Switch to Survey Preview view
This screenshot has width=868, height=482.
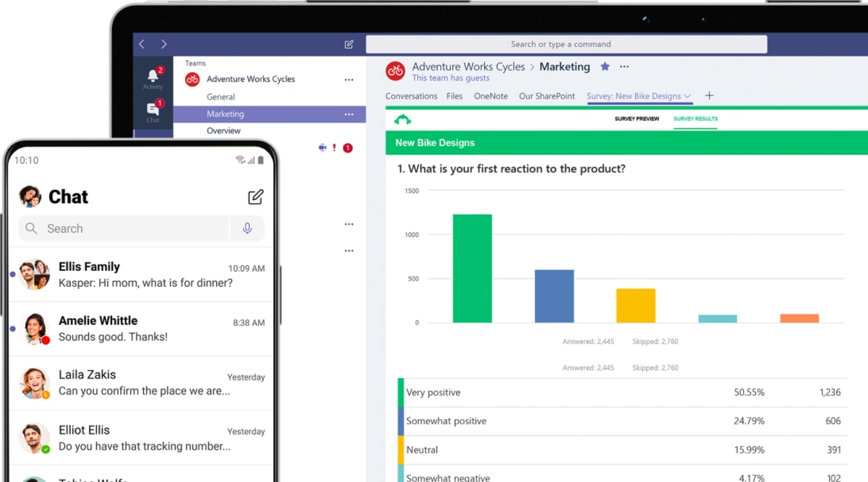(x=637, y=119)
